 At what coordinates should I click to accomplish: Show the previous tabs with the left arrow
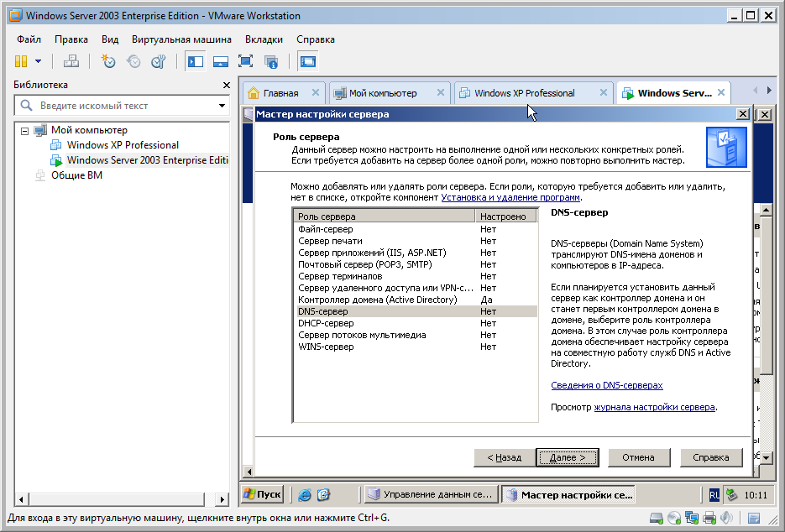(x=755, y=91)
